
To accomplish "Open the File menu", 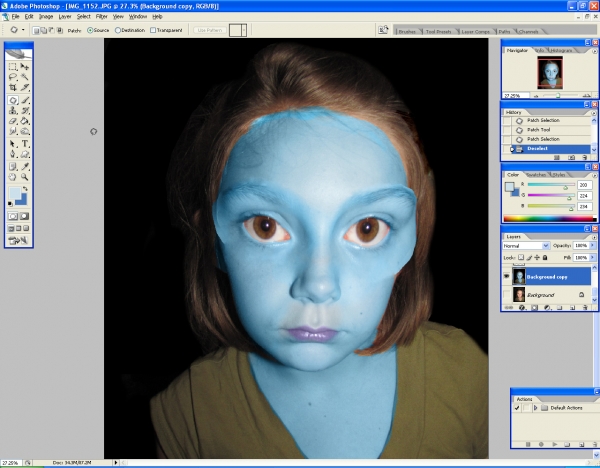I will (x=15, y=16).
